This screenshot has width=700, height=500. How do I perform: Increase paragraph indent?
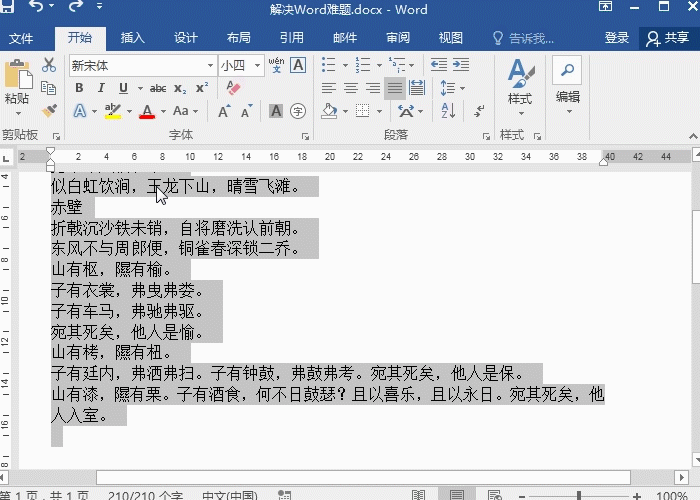coord(461,65)
